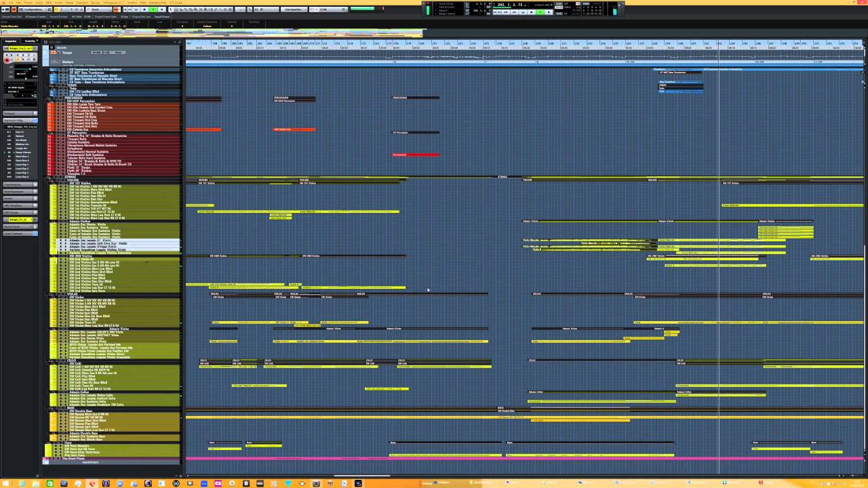
Task: Expand the MIDI Inserts inspector section
Action: coord(20,212)
